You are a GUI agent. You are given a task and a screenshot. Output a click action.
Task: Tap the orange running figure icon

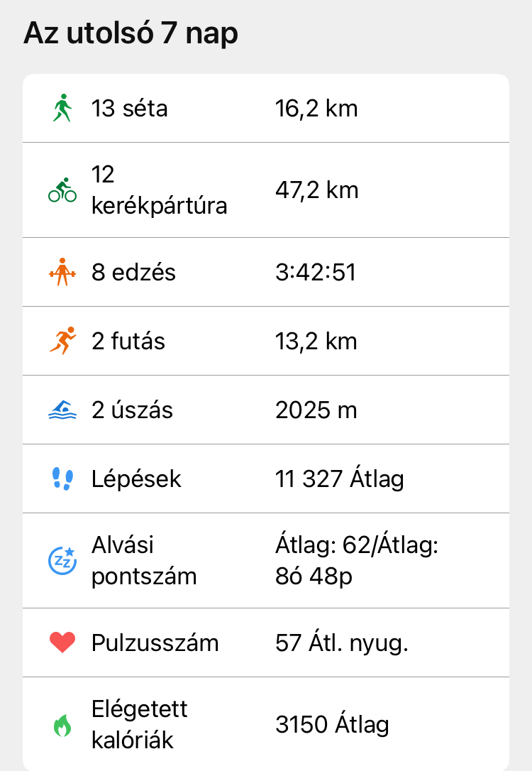click(x=62, y=341)
